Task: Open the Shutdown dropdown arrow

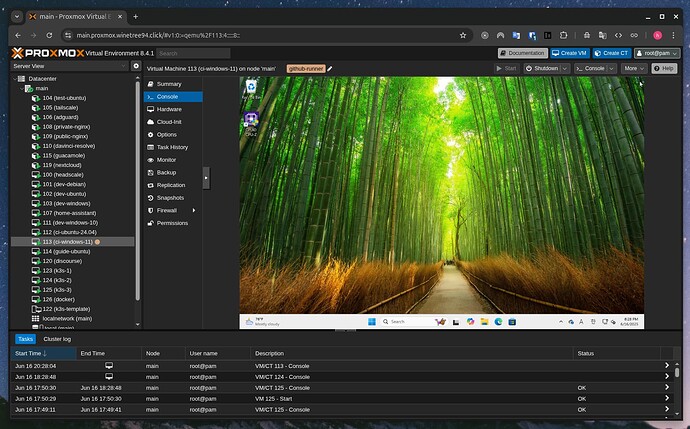Action: pyautogui.click(x=565, y=69)
